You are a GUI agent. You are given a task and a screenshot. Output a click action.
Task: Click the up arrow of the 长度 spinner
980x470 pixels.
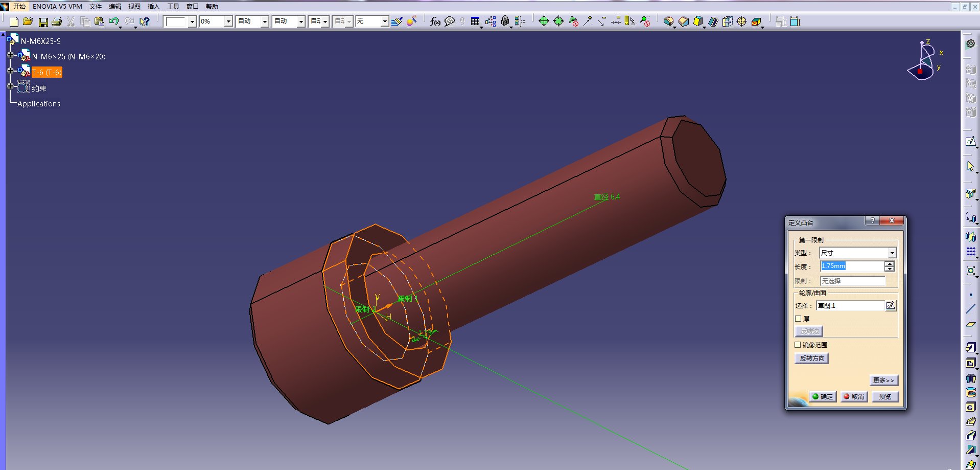[x=889, y=263]
